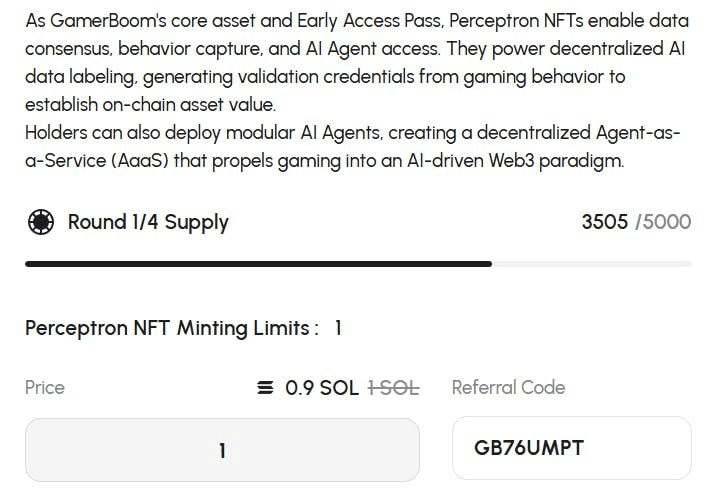Click the Early Access Pass phrase
722x496 pixels.
371,21
